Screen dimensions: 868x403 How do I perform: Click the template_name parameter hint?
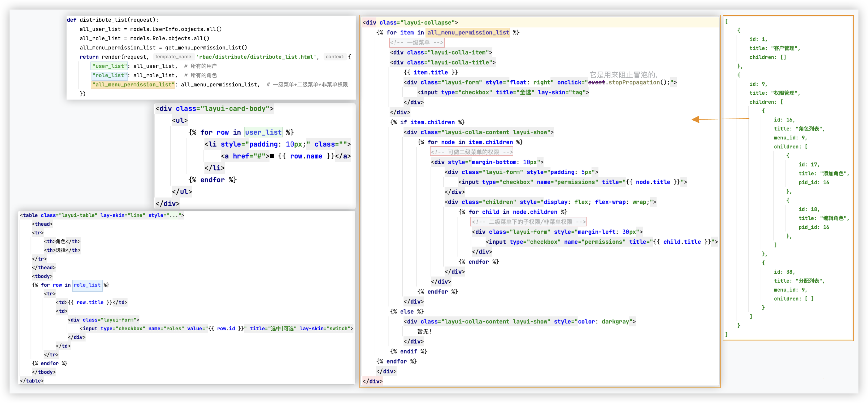coord(174,56)
